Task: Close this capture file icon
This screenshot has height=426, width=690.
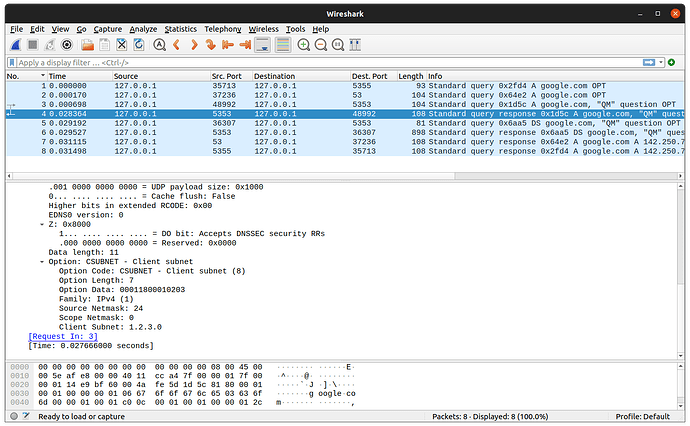Action: (x=121, y=45)
